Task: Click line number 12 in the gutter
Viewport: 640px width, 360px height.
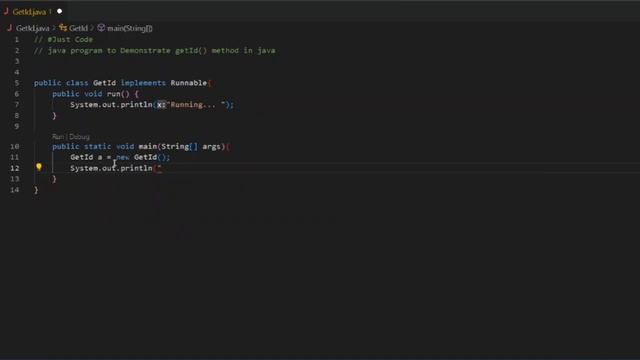Action: (15, 168)
